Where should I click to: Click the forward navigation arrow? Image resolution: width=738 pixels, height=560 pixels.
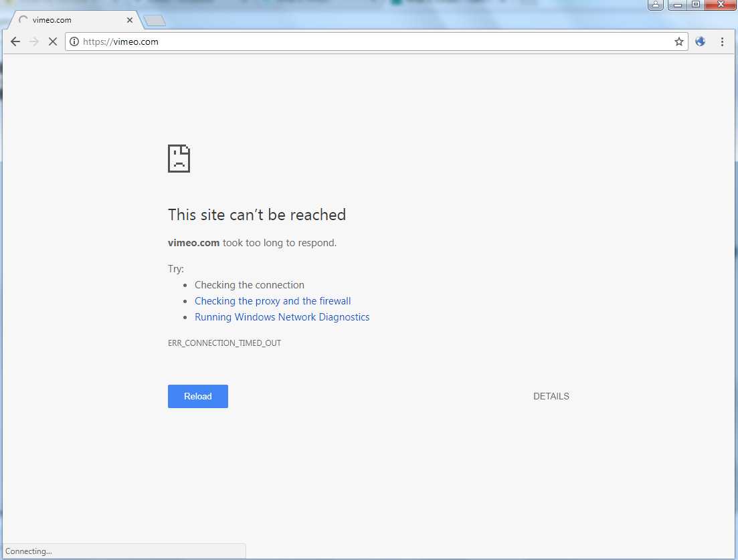click(x=34, y=42)
